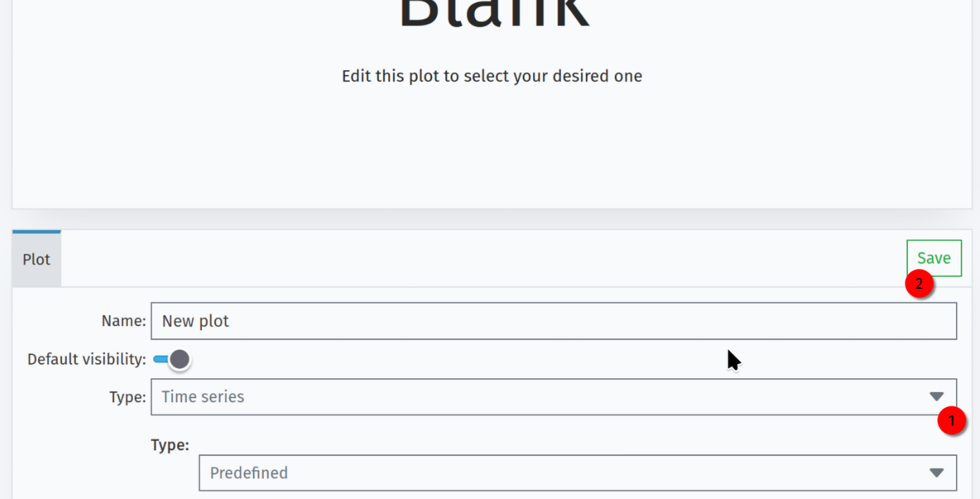Click the Blank plot heading text

point(494,12)
